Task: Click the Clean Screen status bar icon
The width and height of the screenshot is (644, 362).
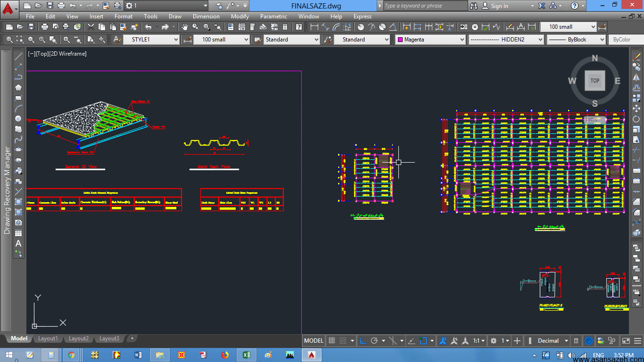Action: click(626, 341)
